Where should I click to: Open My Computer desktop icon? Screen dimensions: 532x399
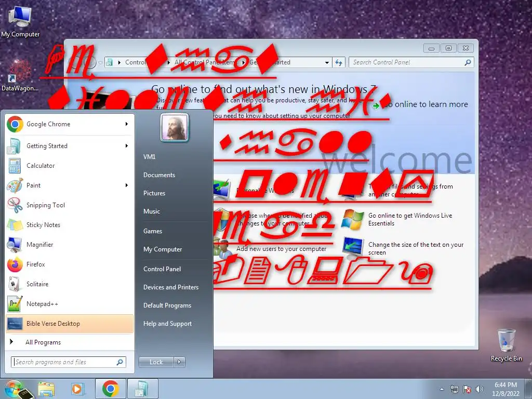20,22
